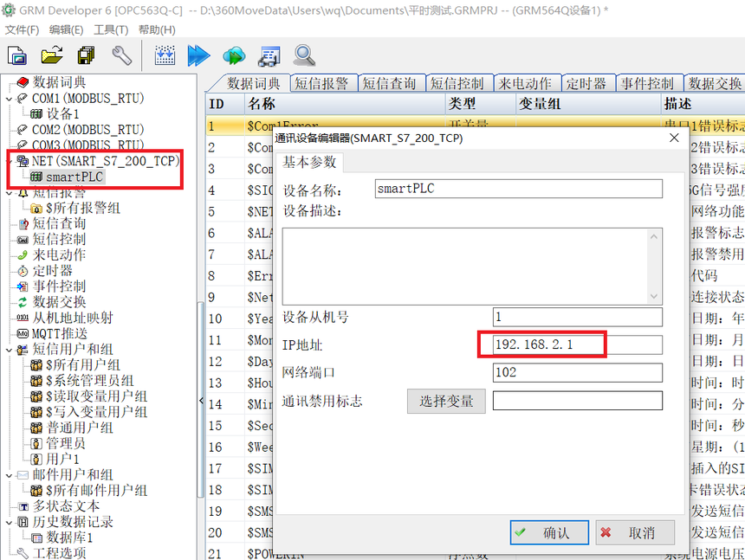Select 数据库1 under history records

click(69, 537)
